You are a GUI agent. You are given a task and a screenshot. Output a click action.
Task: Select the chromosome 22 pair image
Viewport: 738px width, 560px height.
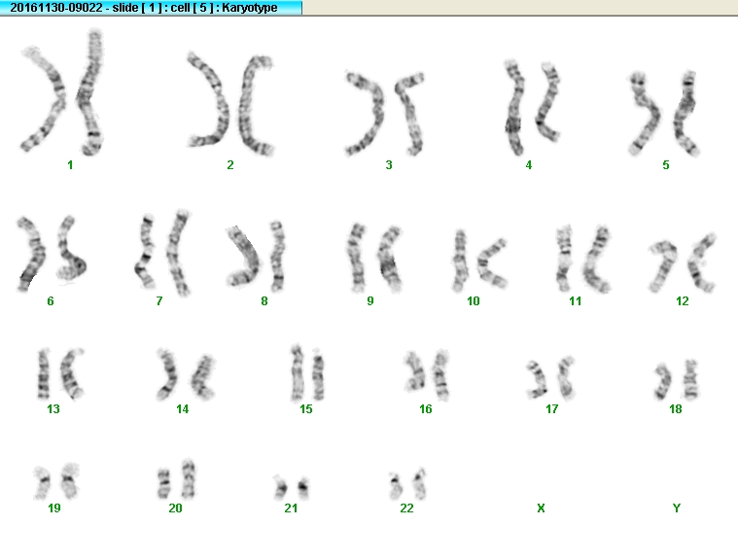tap(407, 484)
